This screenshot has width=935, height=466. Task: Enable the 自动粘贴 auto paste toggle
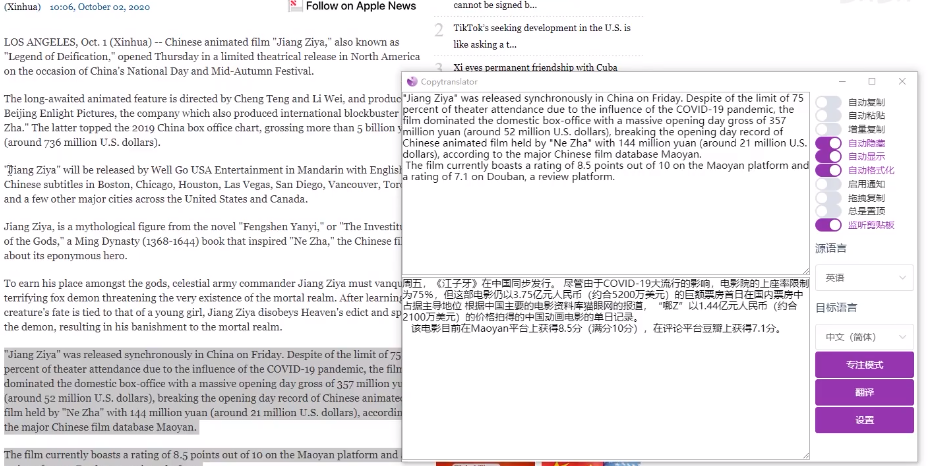tap(828, 116)
